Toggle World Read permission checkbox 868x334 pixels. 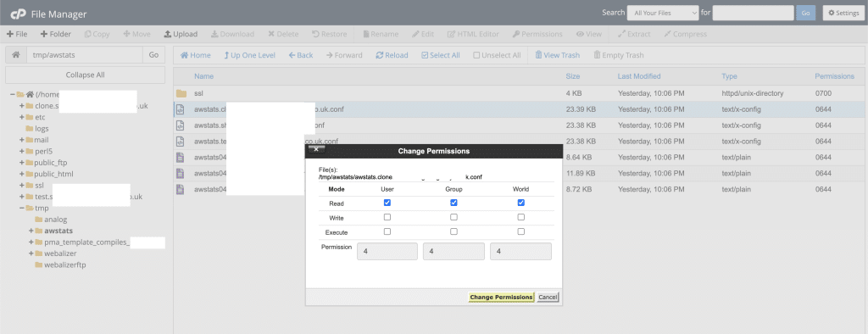tap(521, 203)
